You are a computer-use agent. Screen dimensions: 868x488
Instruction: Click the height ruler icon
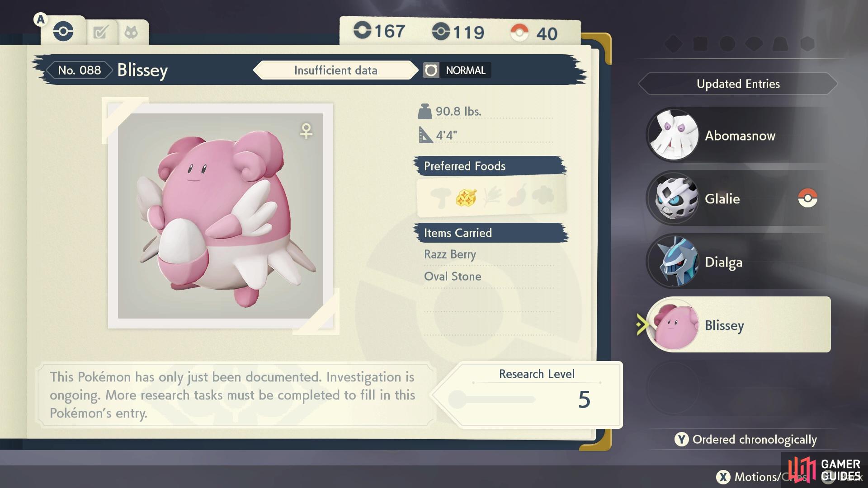pyautogui.click(x=425, y=135)
